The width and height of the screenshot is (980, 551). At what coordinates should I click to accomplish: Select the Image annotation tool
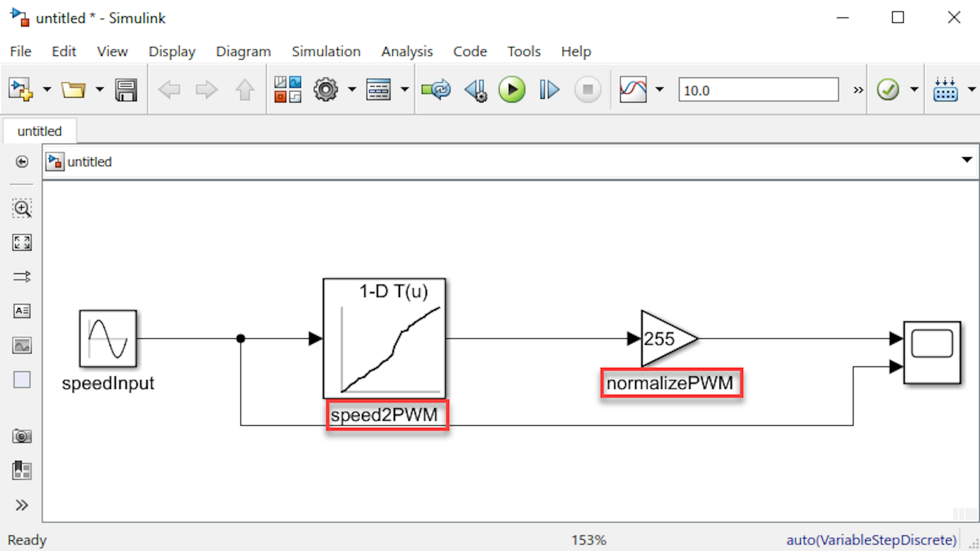22,345
